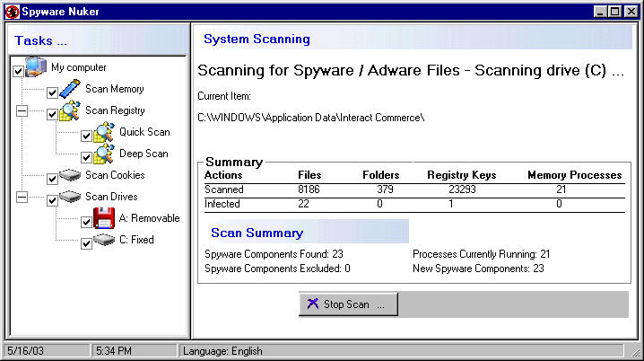This screenshot has width=644, height=361.
Task: Click the Registry Keys column header
Action: tap(462, 175)
